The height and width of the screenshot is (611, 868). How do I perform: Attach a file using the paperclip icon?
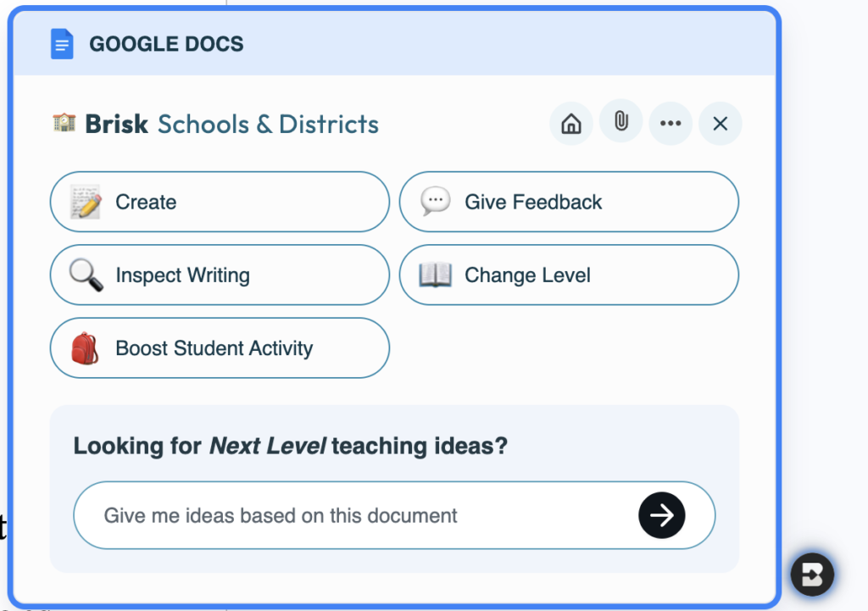pyautogui.click(x=620, y=122)
